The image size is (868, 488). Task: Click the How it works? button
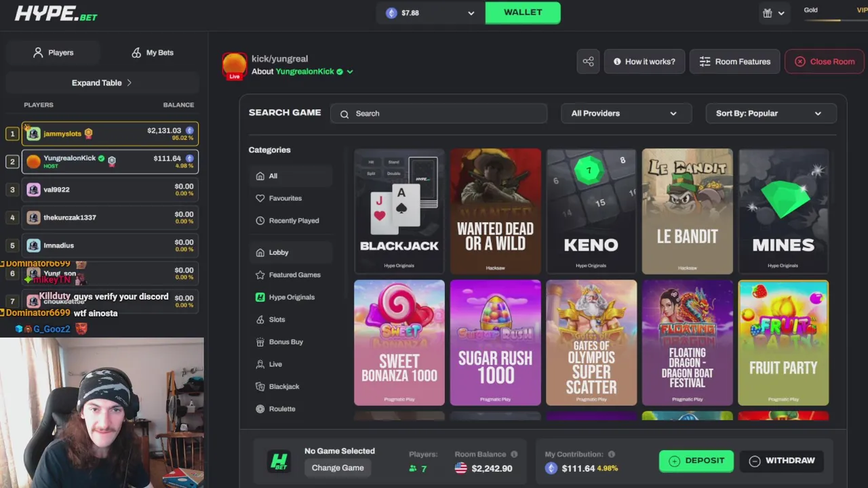pos(644,62)
